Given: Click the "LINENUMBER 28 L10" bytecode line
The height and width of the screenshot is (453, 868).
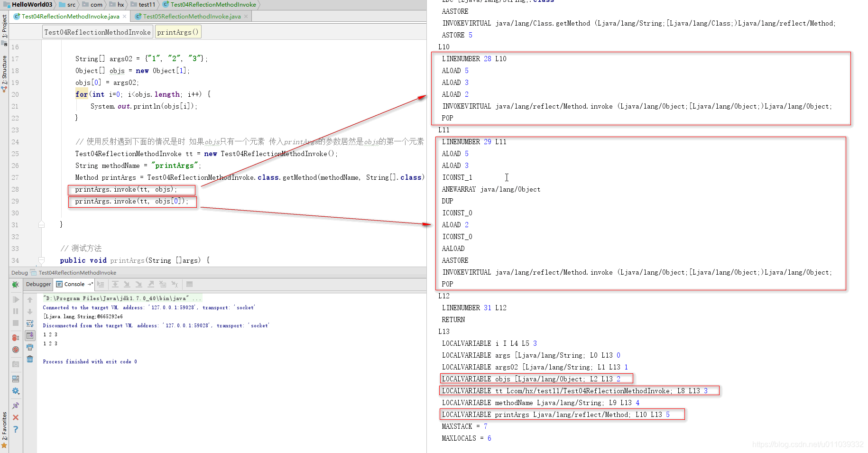Looking at the screenshot, I should (x=474, y=59).
